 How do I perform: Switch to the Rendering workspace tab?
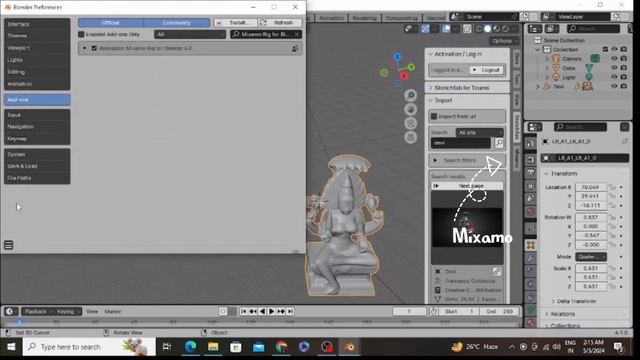click(x=364, y=18)
